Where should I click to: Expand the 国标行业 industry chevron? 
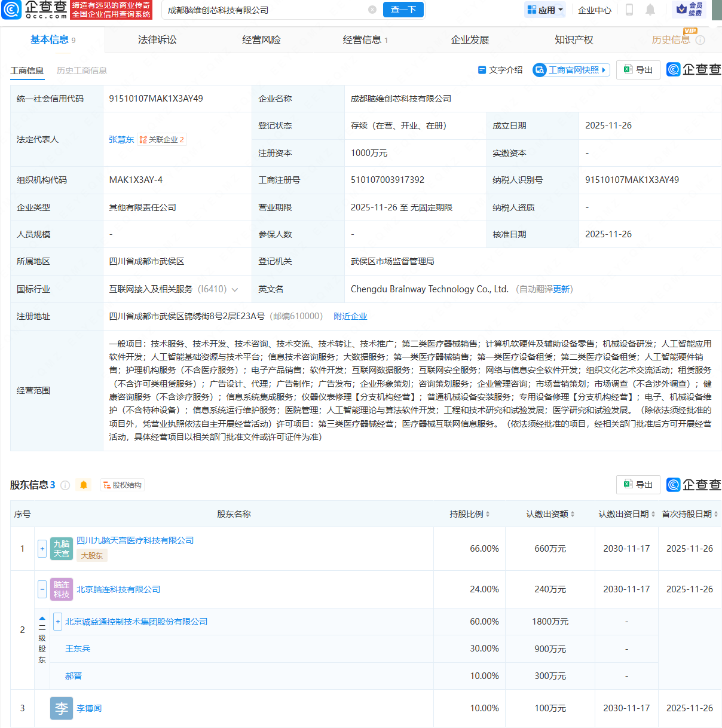click(235, 290)
